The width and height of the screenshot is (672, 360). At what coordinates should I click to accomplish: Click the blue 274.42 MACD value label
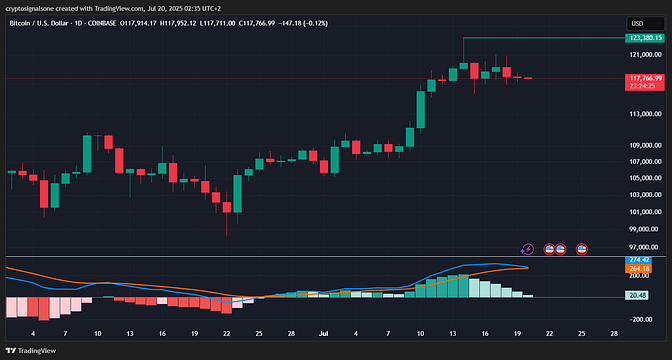point(638,260)
